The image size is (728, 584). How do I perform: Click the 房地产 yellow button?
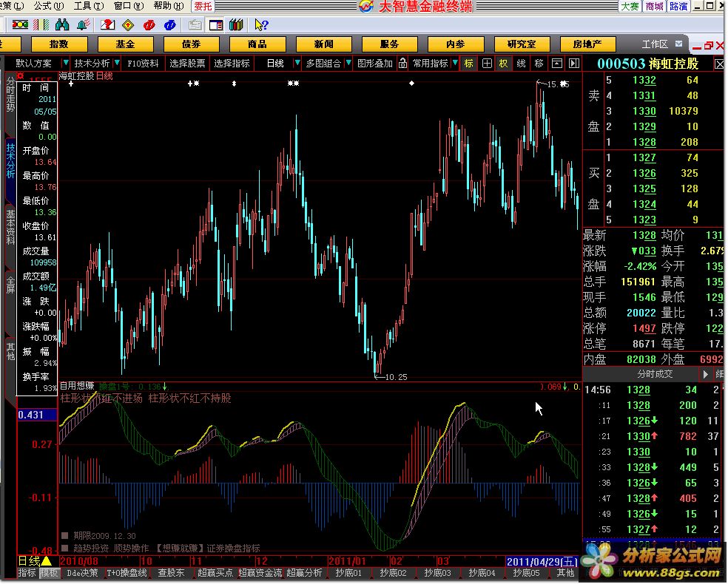(587, 44)
